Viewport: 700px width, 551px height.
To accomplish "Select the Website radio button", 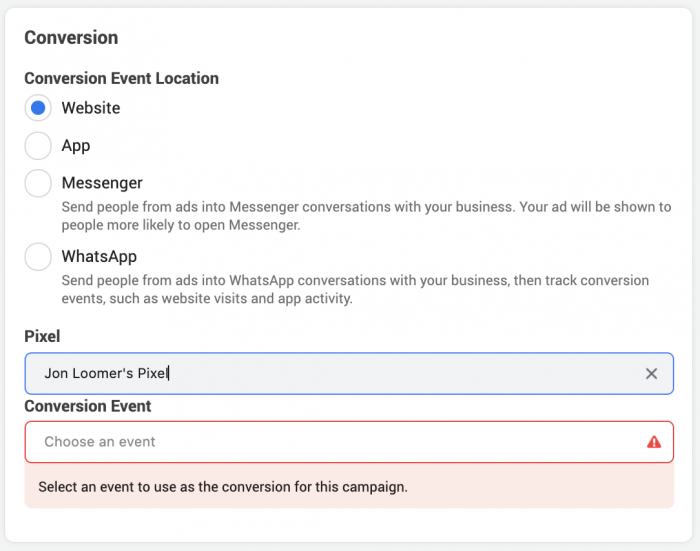I will click(x=38, y=108).
